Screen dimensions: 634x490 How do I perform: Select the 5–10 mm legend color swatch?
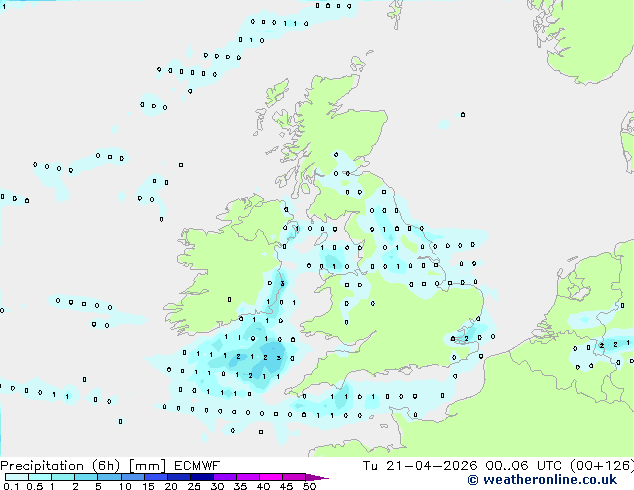[x=109, y=477]
